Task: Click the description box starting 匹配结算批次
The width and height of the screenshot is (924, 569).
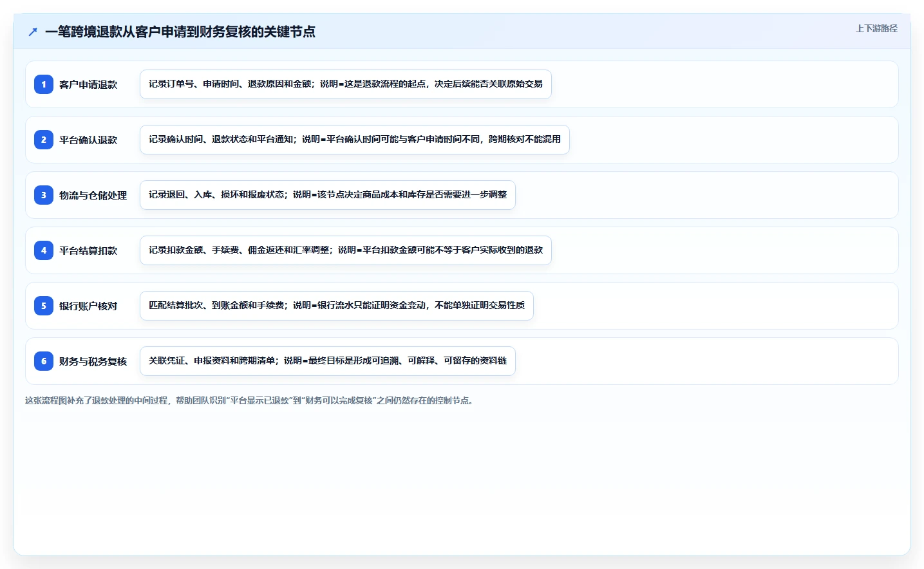Action: coord(337,306)
